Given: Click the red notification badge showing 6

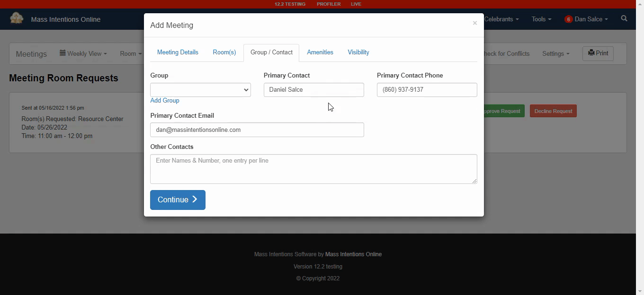Looking at the screenshot, I should click(x=568, y=19).
